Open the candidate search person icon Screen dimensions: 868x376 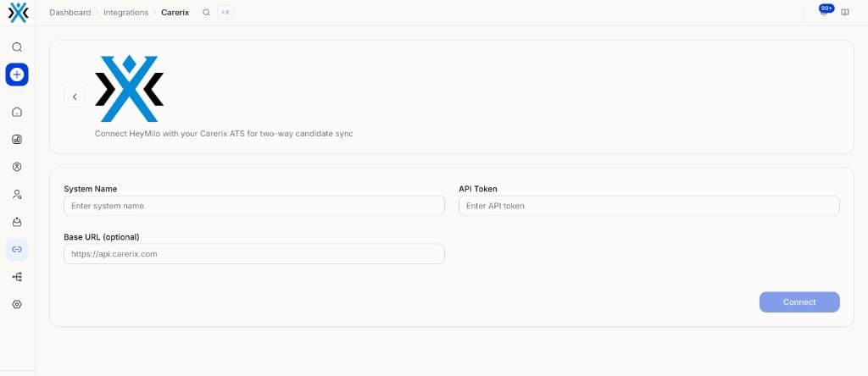pos(17,194)
